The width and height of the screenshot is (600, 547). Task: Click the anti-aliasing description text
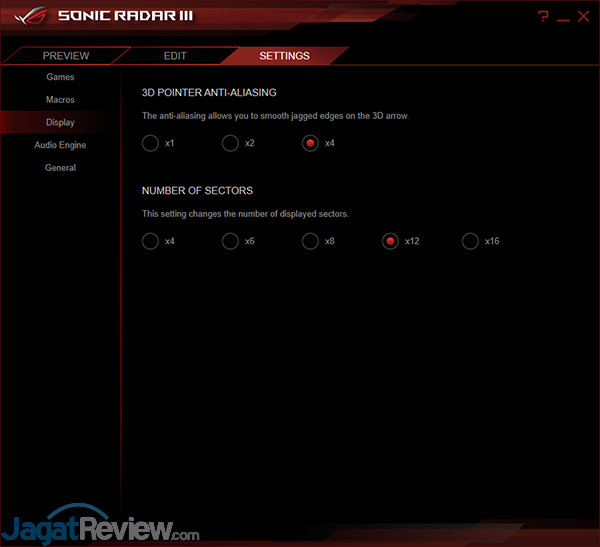(276, 116)
